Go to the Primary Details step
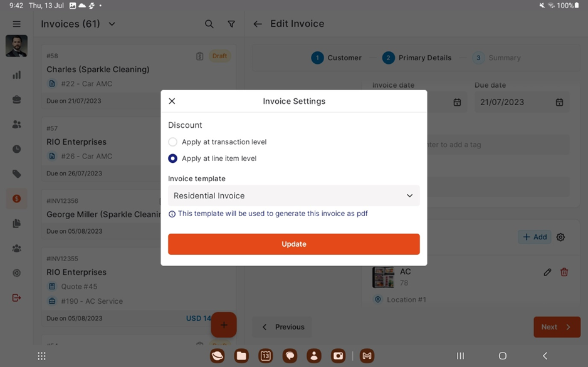This screenshot has width=588, height=367. coord(417,58)
